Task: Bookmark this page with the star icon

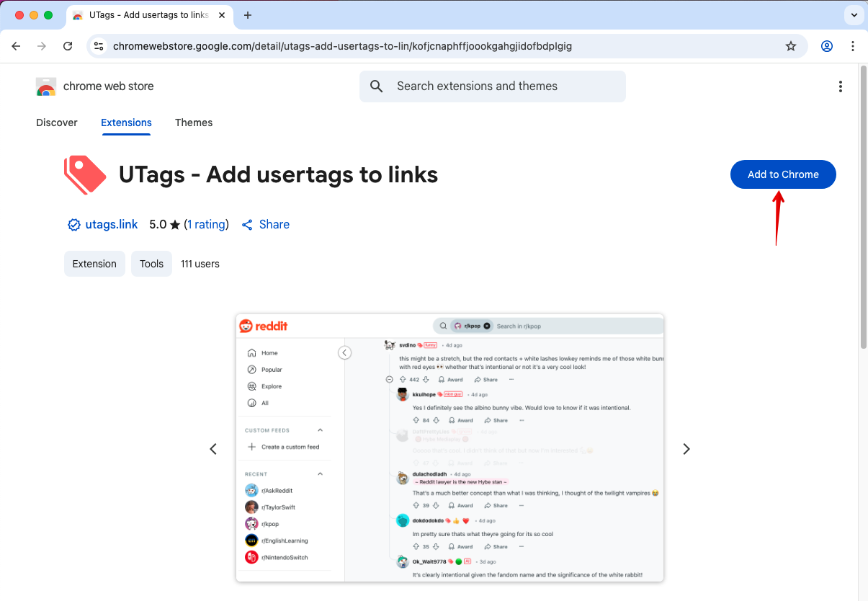Action: (790, 46)
